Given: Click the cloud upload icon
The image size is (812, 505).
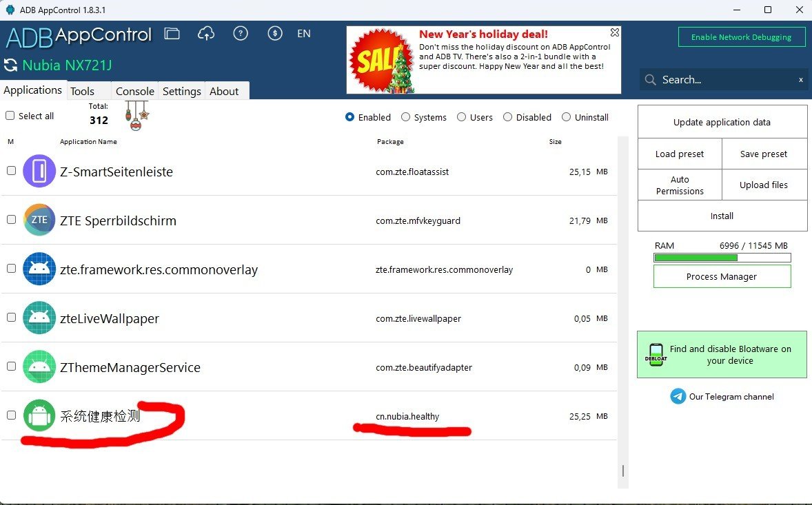Looking at the screenshot, I should [x=206, y=34].
